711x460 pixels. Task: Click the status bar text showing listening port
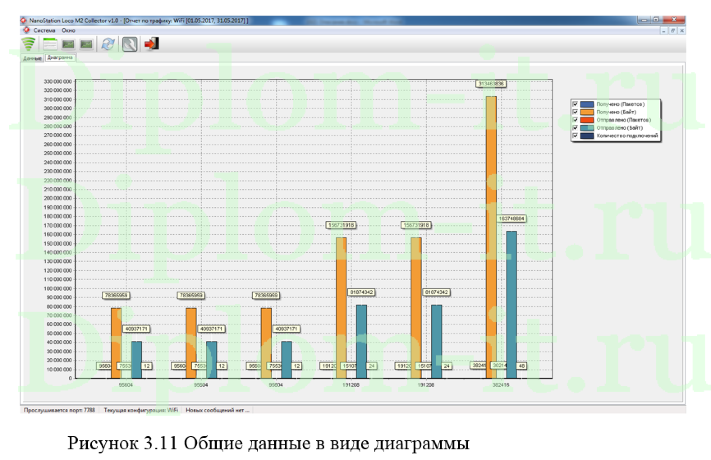point(58,410)
